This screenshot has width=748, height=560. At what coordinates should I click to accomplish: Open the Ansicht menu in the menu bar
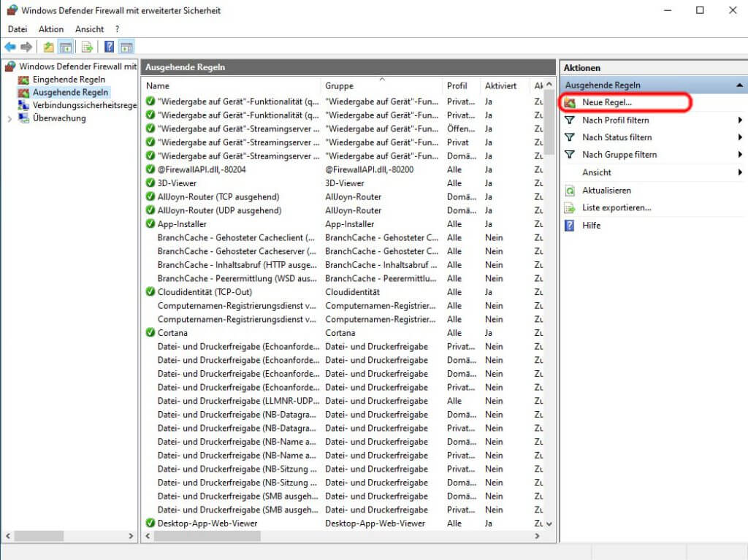click(x=89, y=29)
